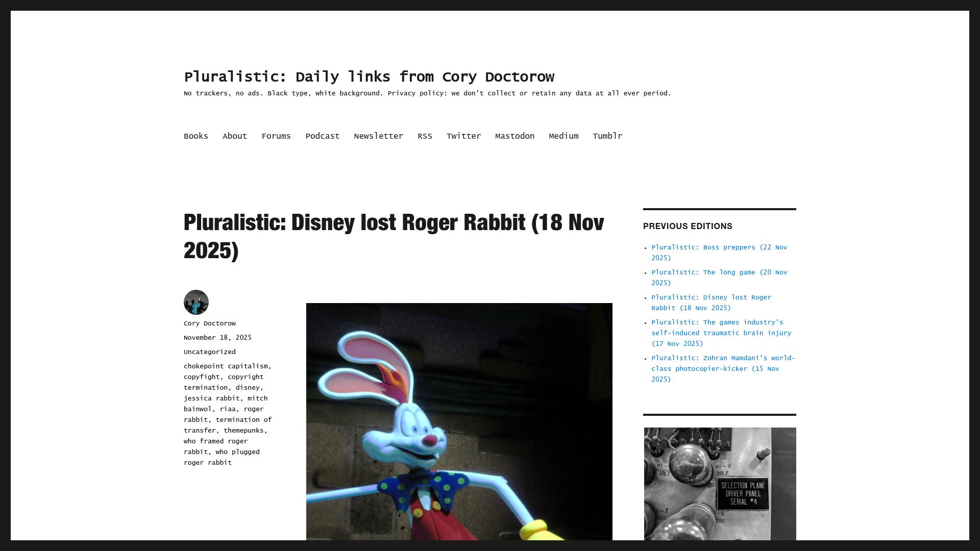The height and width of the screenshot is (551, 980).
Task: Go to the Medium nav link
Action: 563,136
